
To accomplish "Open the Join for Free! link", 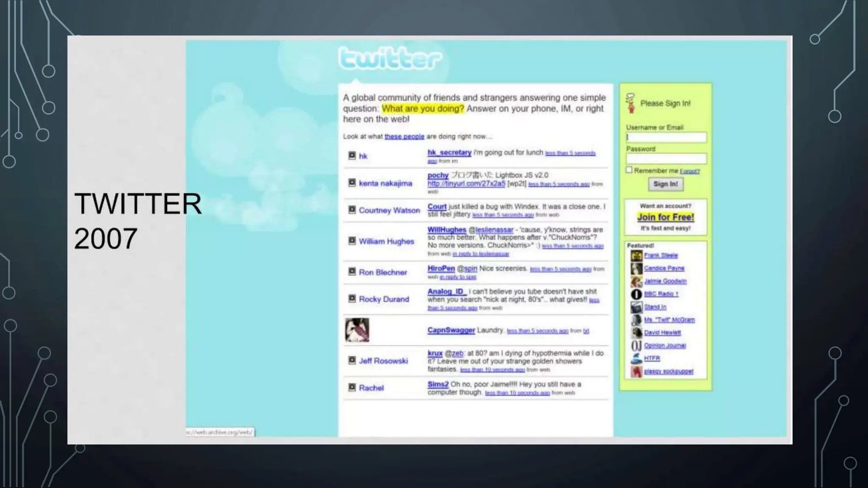I will 665,217.
